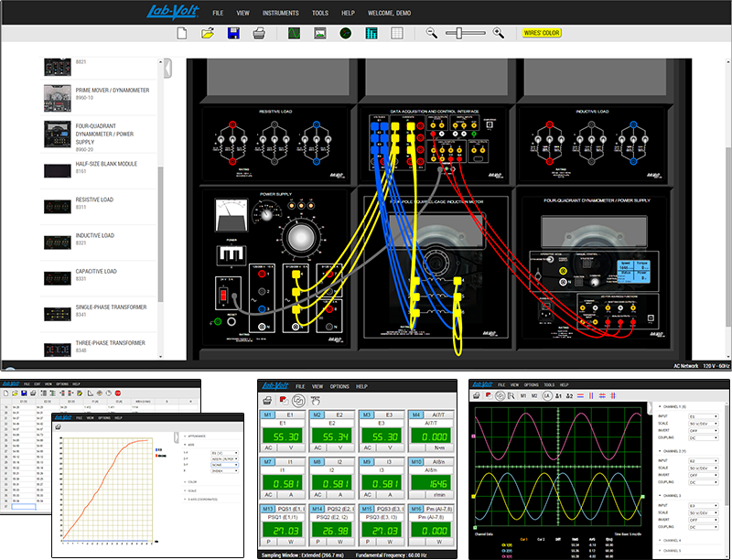Image resolution: width=732 pixels, height=560 pixels.
Task: Expand Appearance section in Graph window
Action: (x=195, y=436)
